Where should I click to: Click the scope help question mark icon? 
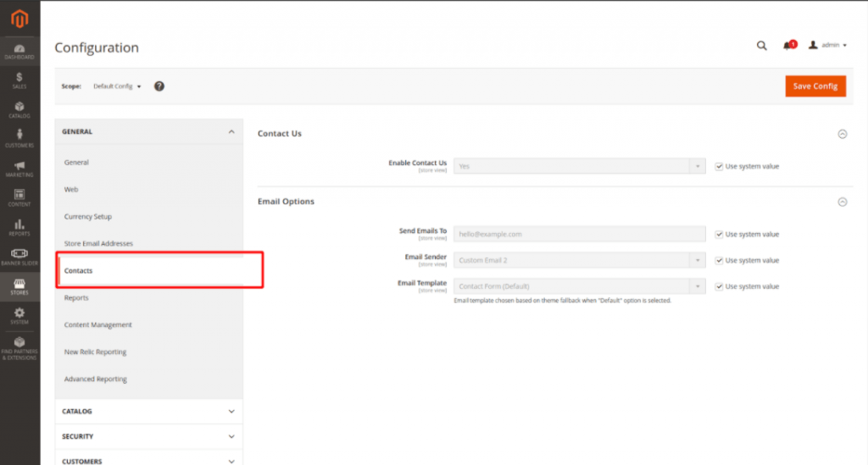pos(159,86)
